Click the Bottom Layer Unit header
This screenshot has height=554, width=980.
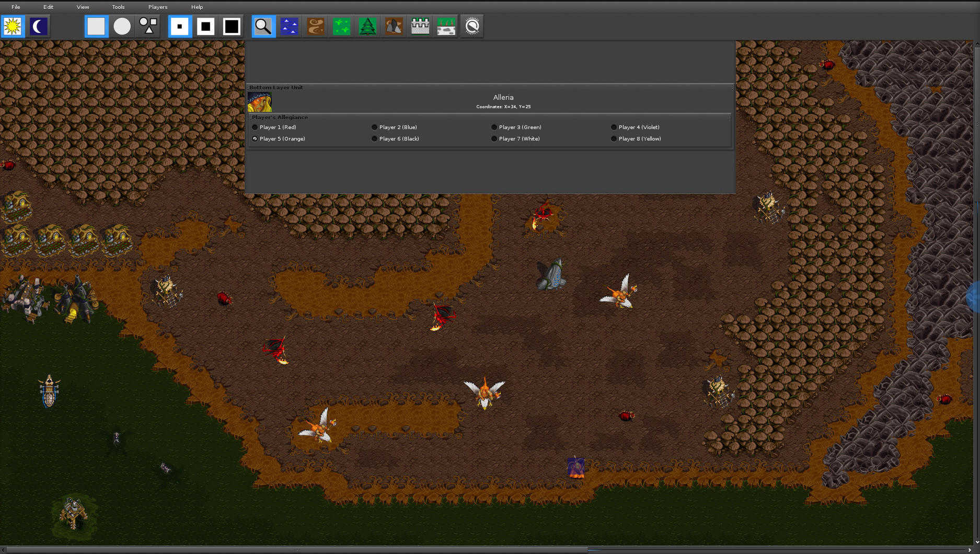(x=276, y=87)
